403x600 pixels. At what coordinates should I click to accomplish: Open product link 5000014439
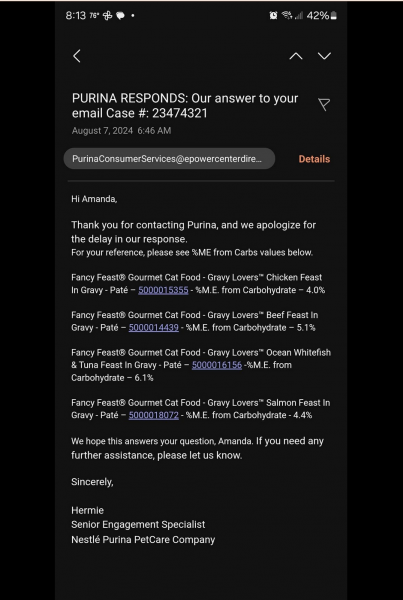click(x=153, y=328)
